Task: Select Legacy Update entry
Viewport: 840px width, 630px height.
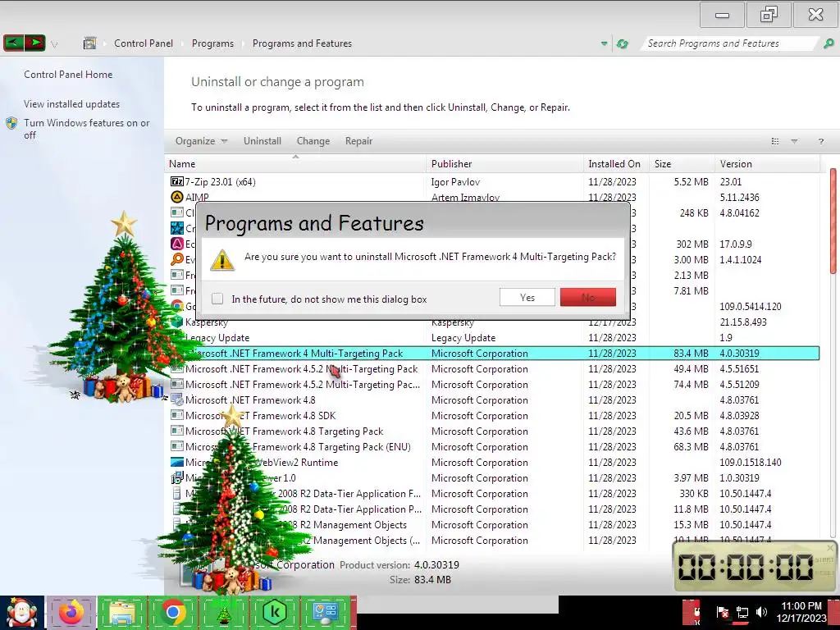Action: pos(495,338)
